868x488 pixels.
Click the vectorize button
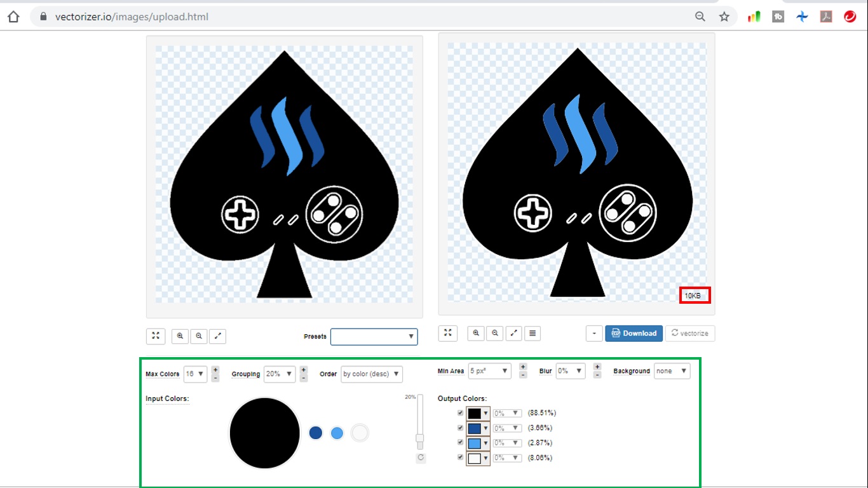pos(690,333)
